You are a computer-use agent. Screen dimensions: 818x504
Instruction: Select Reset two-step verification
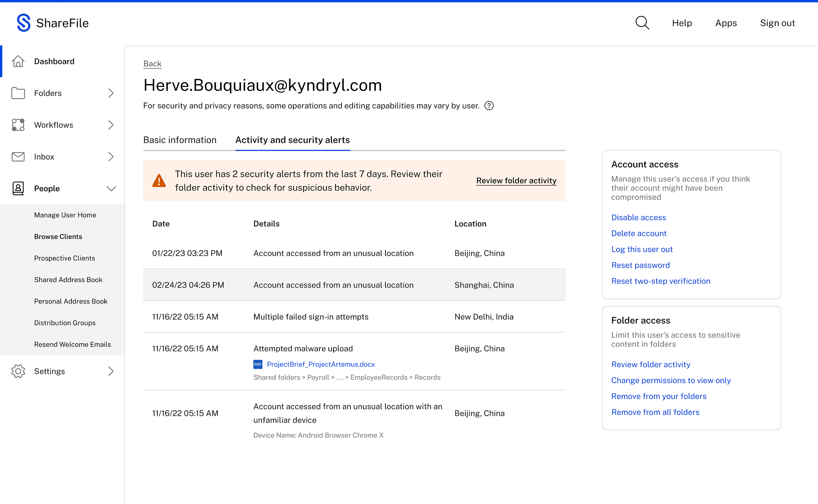661,281
